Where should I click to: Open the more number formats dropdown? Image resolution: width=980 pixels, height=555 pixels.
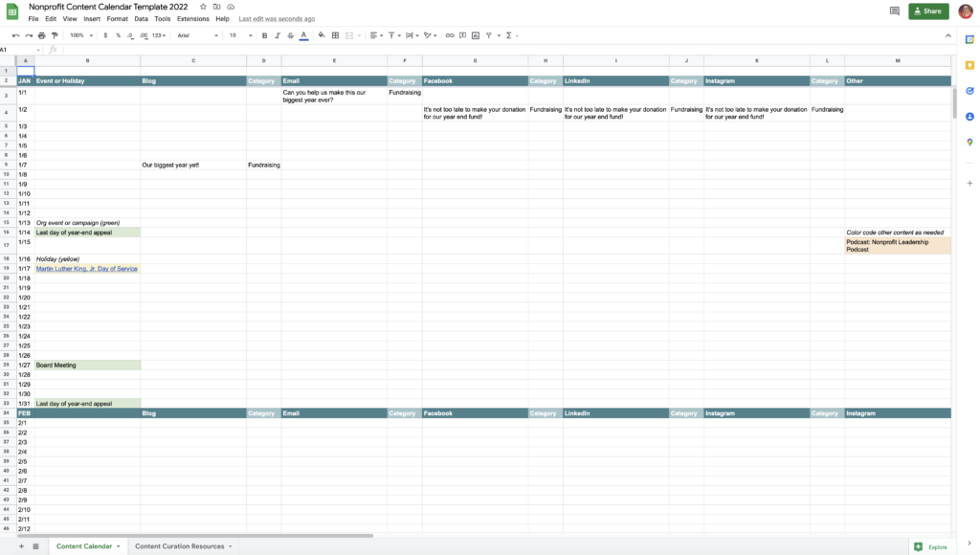(x=159, y=35)
